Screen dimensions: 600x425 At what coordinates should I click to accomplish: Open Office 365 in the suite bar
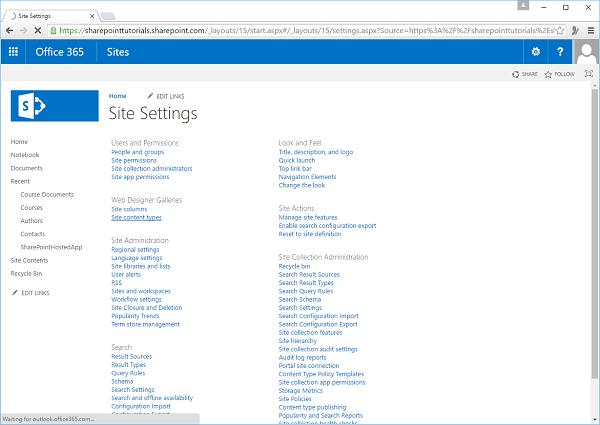coord(59,52)
